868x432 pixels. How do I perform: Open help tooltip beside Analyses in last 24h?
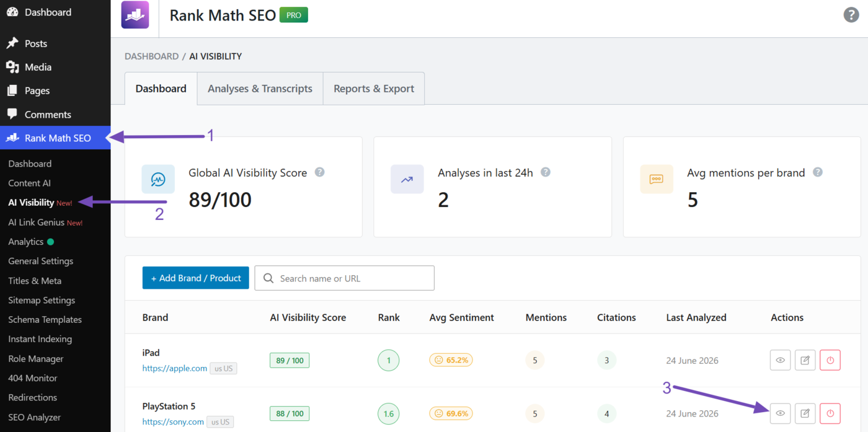point(546,172)
